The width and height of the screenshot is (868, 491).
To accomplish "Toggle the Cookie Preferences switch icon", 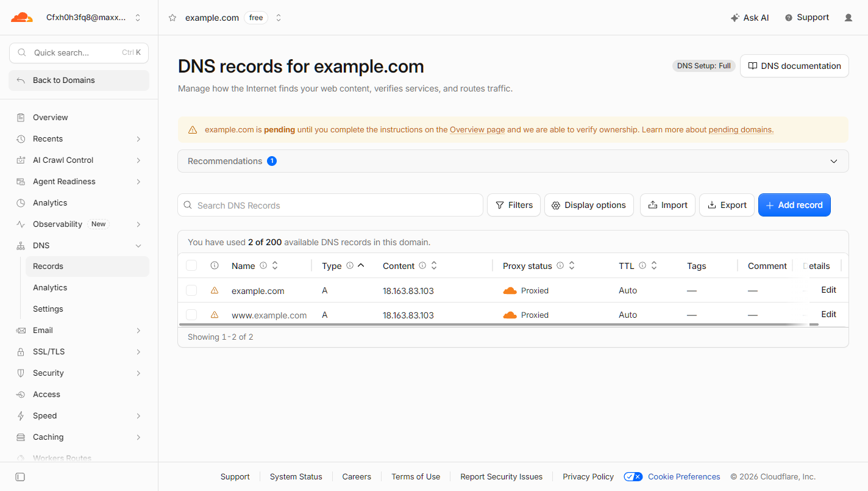I will coord(633,477).
